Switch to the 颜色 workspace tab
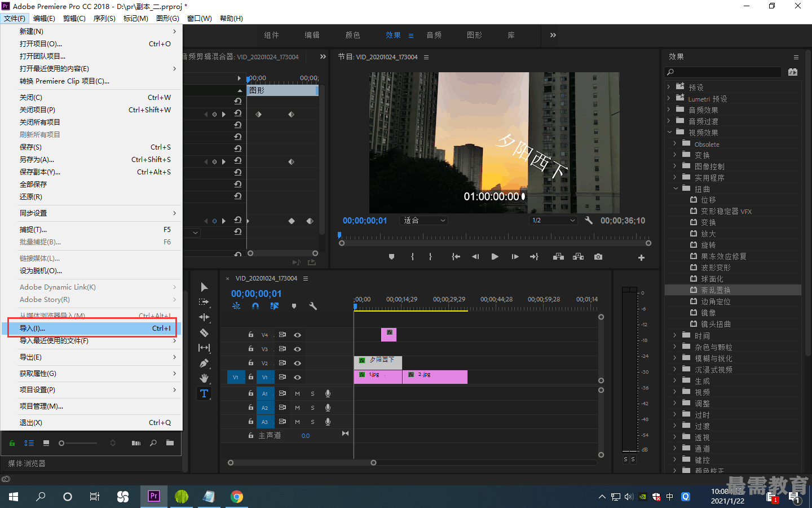812x508 pixels. pyautogui.click(x=352, y=35)
